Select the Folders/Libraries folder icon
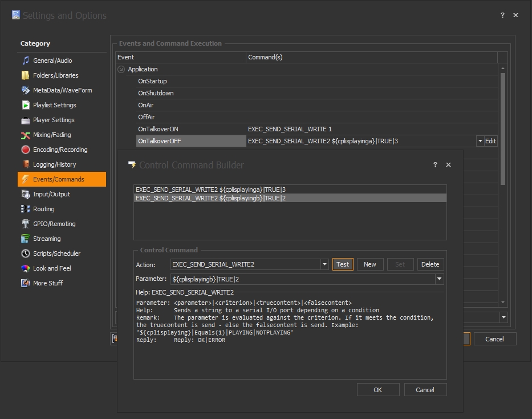 [x=25, y=75]
